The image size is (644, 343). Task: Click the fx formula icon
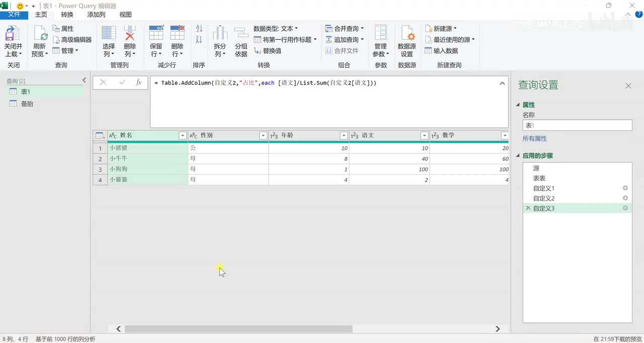[139, 82]
